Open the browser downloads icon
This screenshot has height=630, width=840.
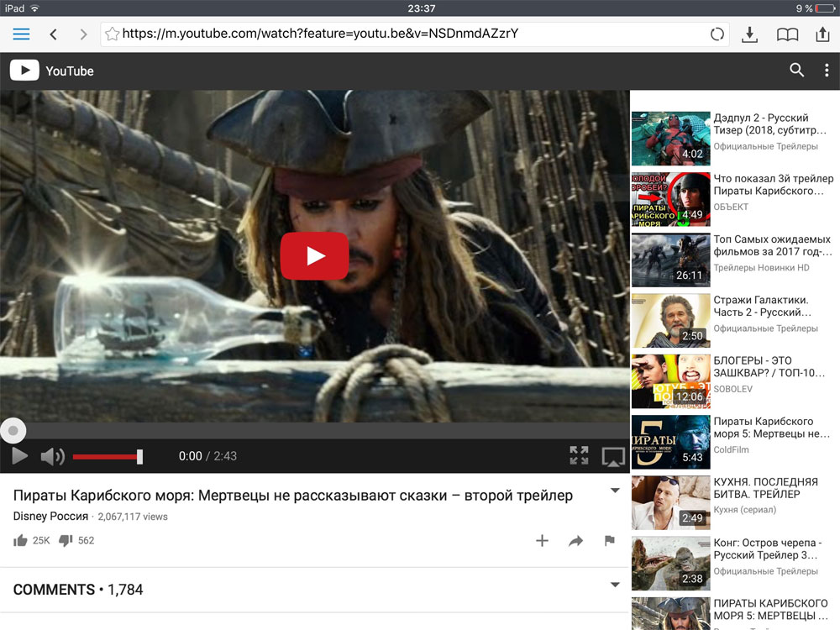tap(749, 34)
